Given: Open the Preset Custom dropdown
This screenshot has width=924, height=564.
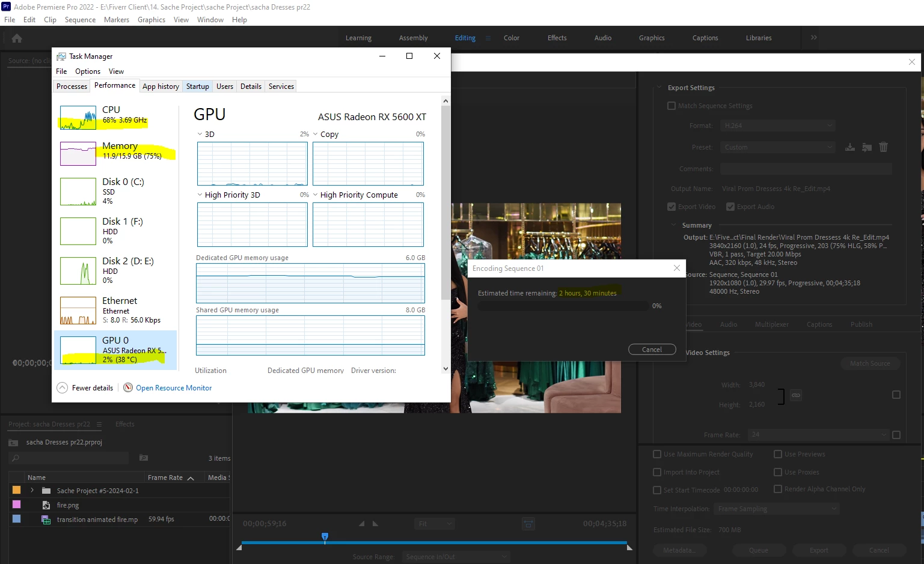Looking at the screenshot, I should (x=778, y=147).
